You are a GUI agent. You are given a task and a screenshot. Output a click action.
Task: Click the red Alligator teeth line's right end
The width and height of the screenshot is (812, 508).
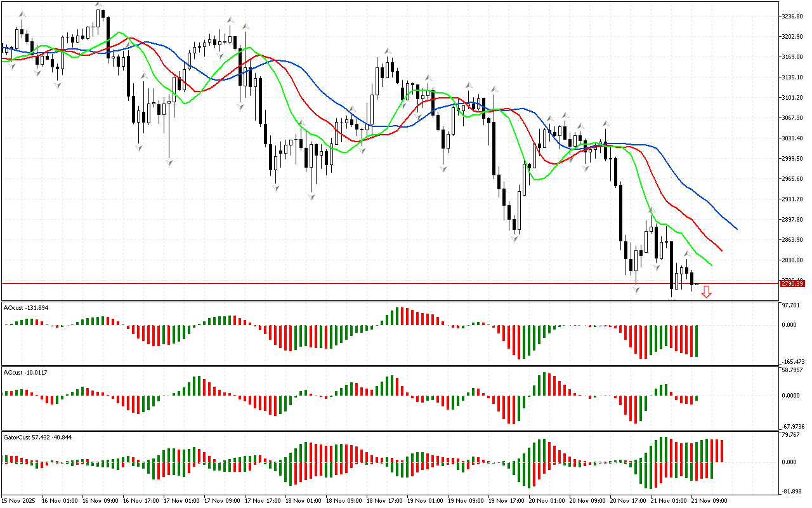721,250
